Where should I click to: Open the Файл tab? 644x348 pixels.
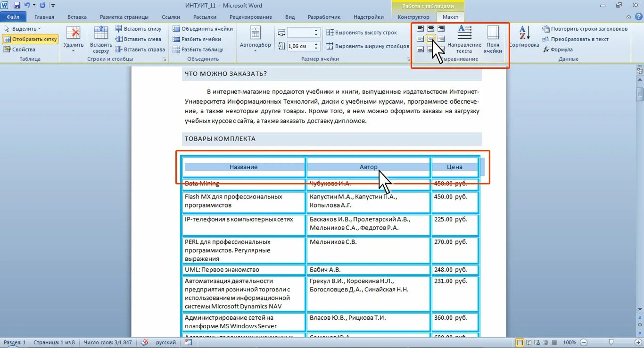(13, 17)
